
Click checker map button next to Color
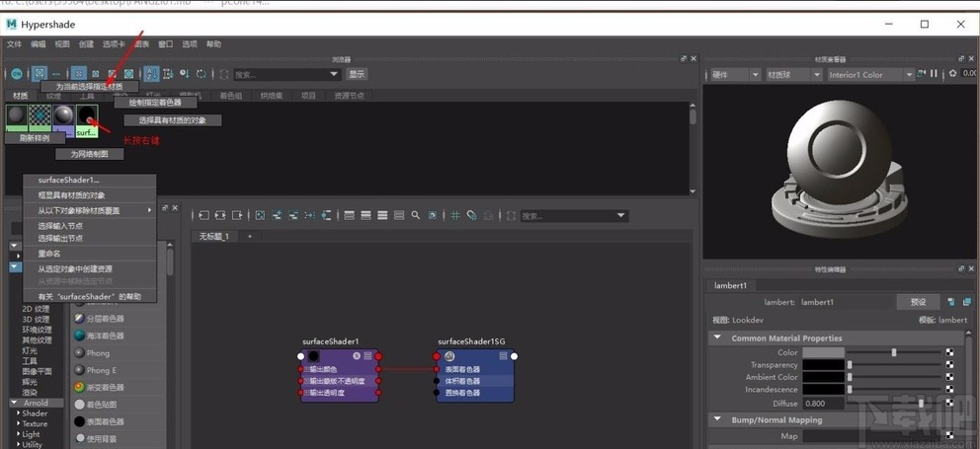click(950, 353)
